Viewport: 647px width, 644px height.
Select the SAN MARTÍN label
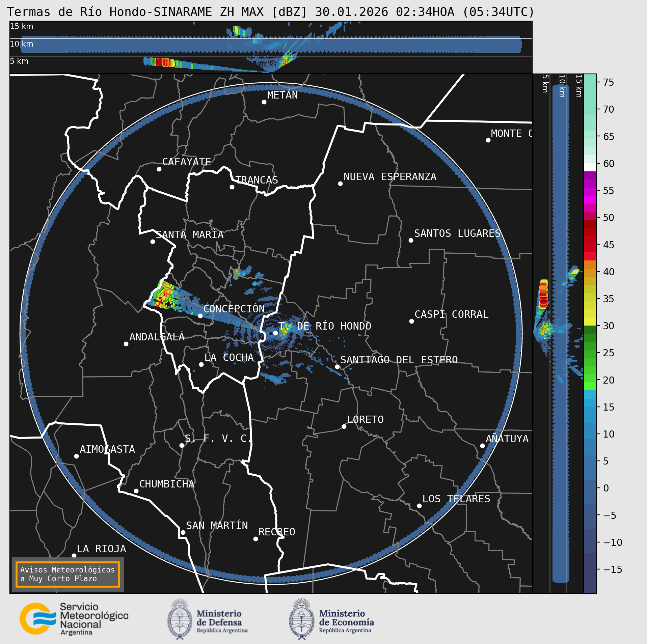pyautogui.click(x=217, y=526)
